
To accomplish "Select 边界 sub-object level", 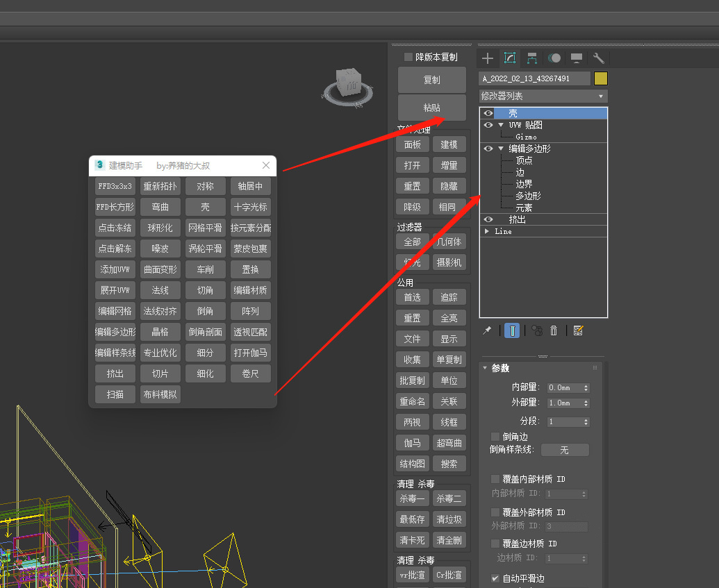I will click(524, 184).
